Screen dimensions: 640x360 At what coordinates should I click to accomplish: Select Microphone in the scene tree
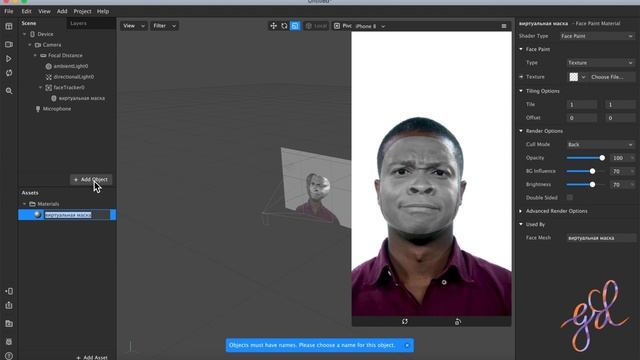click(x=57, y=109)
